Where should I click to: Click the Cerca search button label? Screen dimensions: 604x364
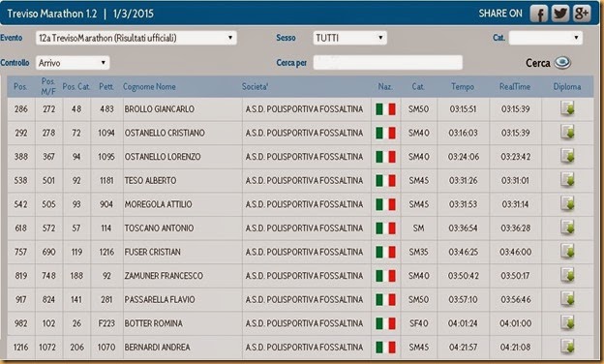pyautogui.click(x=538, y=63)
